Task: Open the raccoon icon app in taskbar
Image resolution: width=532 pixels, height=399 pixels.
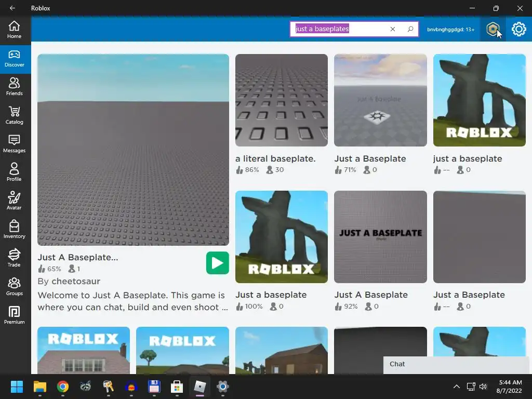Action: click(x=86, y=387)
